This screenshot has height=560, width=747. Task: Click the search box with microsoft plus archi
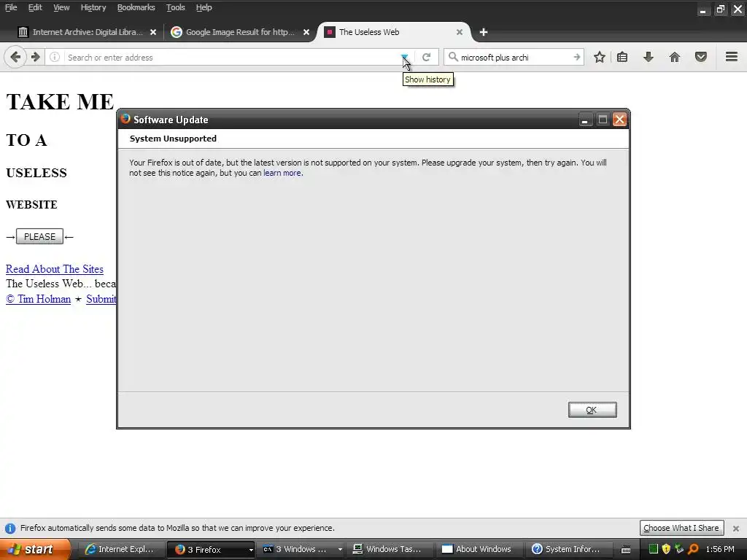(x=514, y=57)
